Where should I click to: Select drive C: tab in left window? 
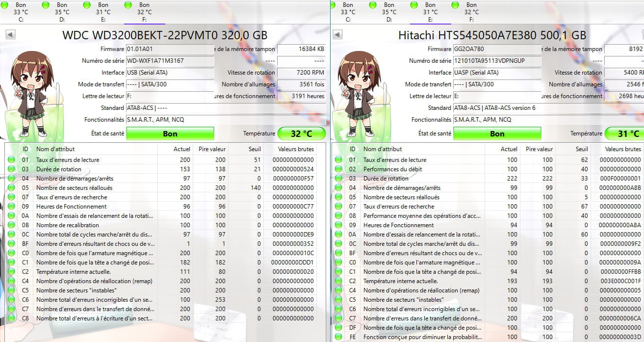[x=21, y=12]
